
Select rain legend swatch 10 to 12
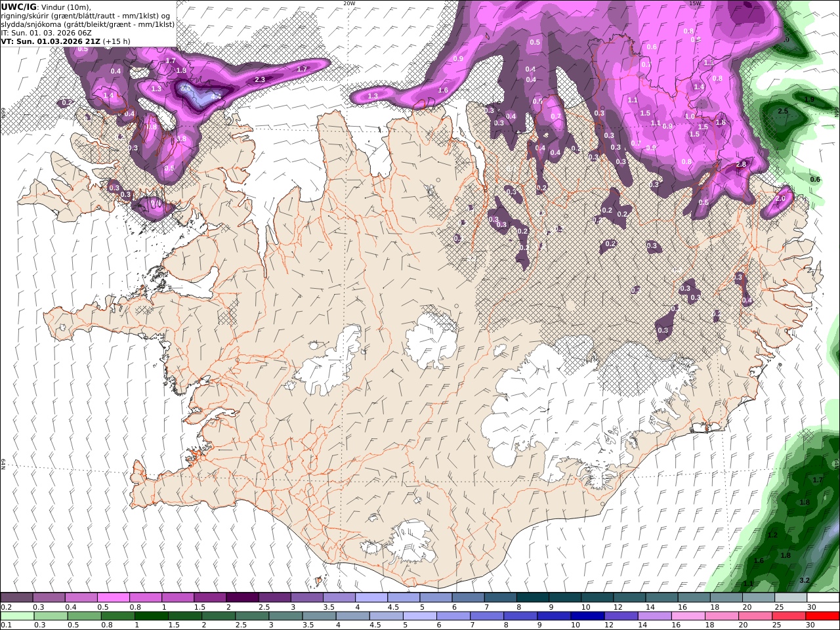[587, 616]
